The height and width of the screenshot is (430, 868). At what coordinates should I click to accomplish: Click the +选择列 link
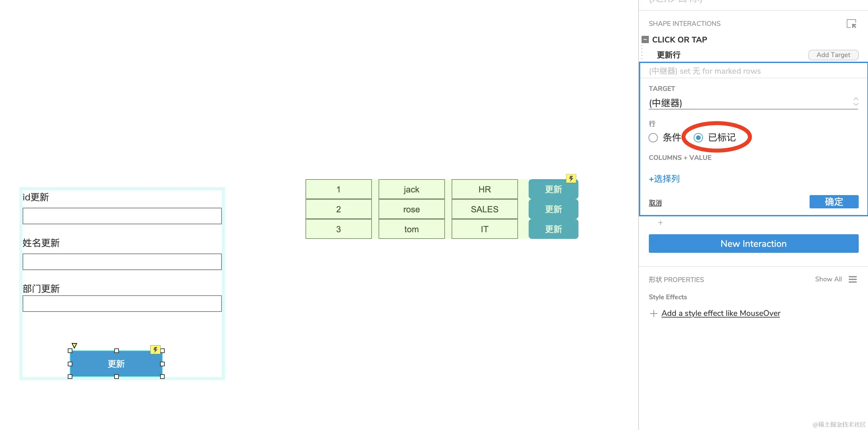click(664, 179)
